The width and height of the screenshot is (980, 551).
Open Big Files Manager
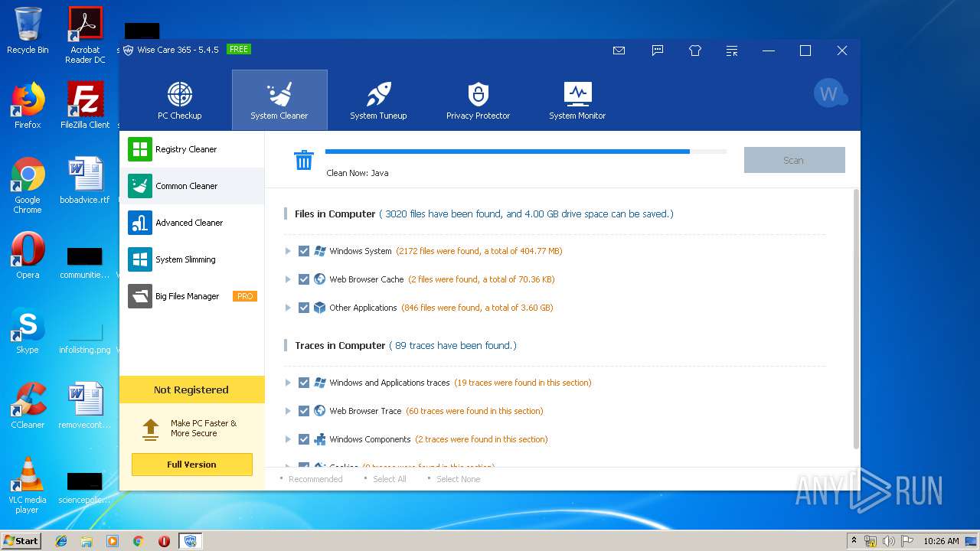coord(191,296)
